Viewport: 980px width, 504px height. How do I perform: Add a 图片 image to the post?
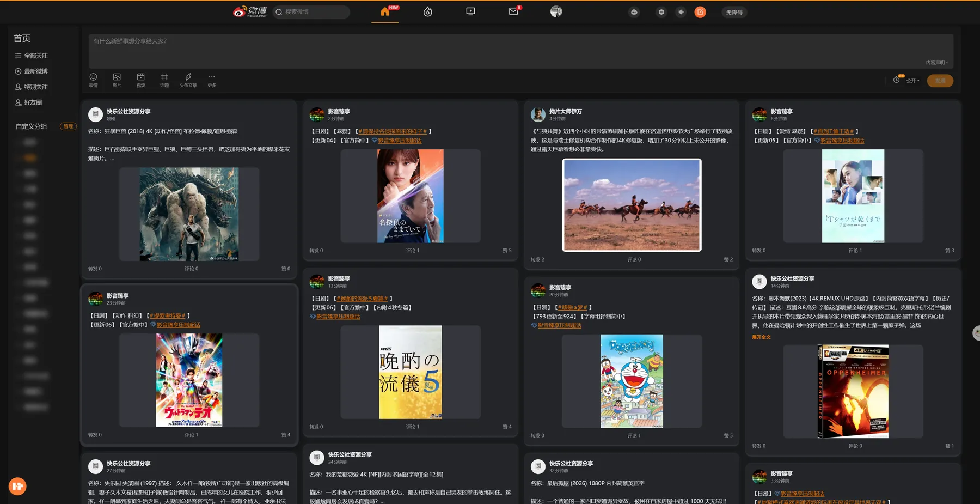(117, 80)
